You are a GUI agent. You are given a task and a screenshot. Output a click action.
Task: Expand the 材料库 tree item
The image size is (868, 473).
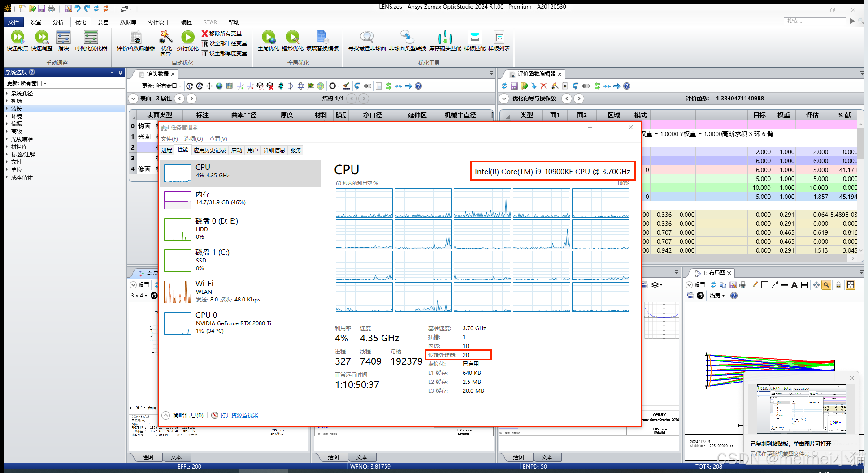(7, 146)
